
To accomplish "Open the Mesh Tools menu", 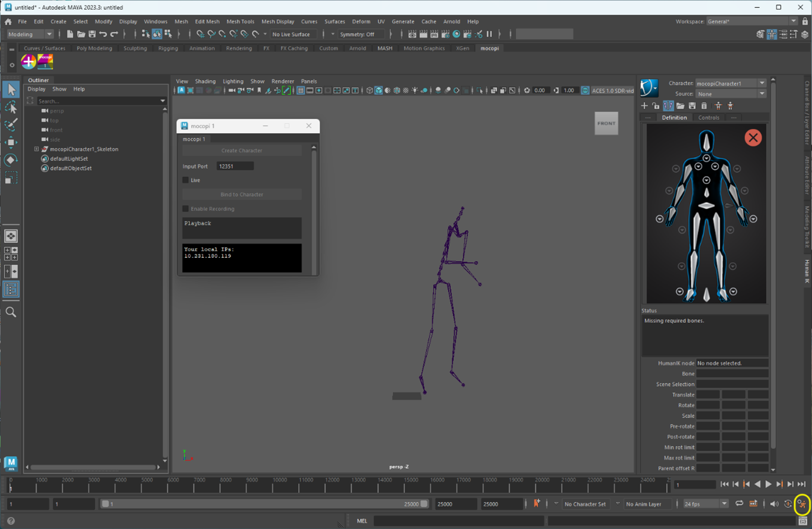I will [240, 21].
